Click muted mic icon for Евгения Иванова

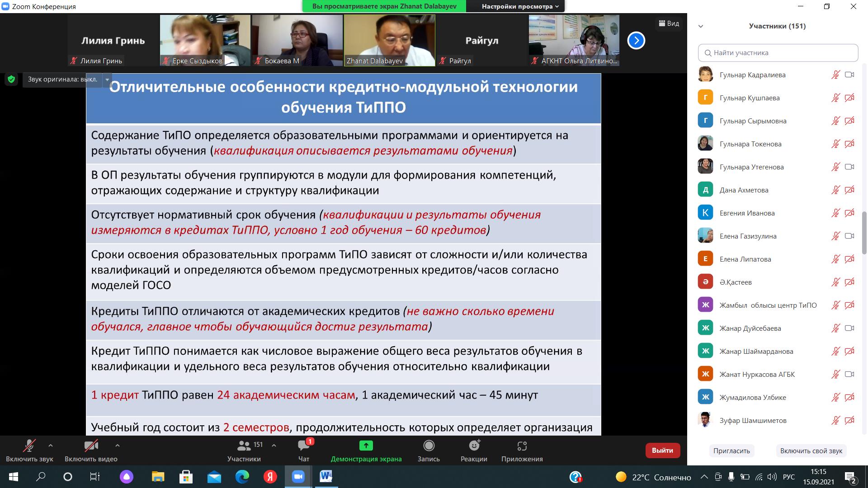[x=835, y=213]
